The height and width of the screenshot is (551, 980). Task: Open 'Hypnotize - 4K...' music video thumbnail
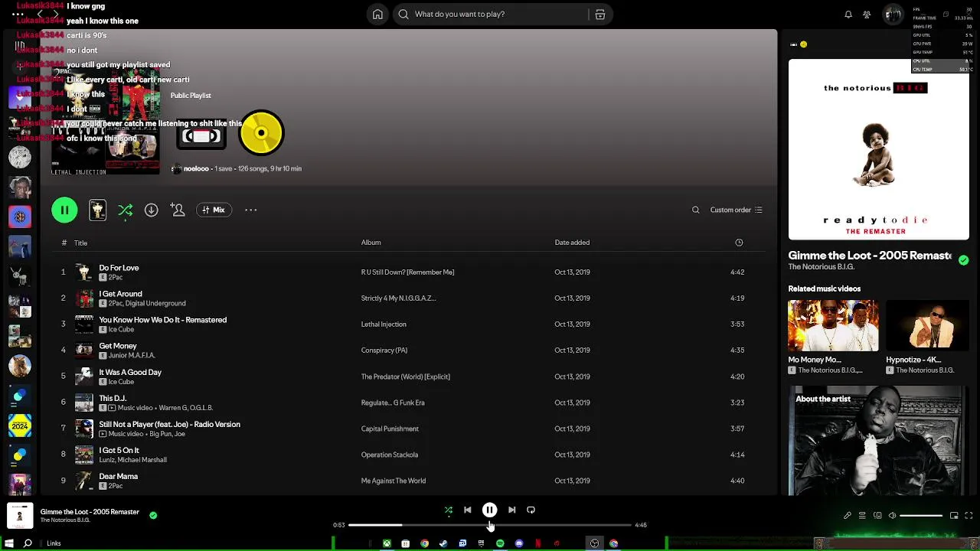927,325
